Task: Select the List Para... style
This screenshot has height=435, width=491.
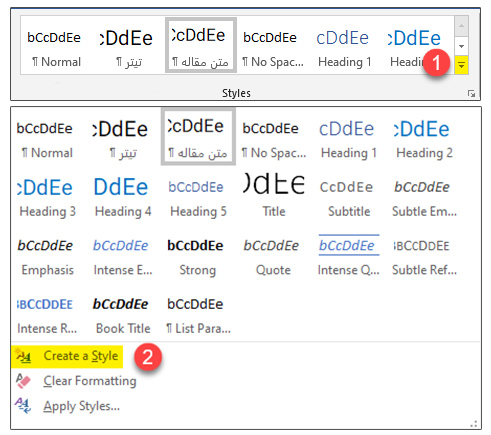Action: [198, 314]
